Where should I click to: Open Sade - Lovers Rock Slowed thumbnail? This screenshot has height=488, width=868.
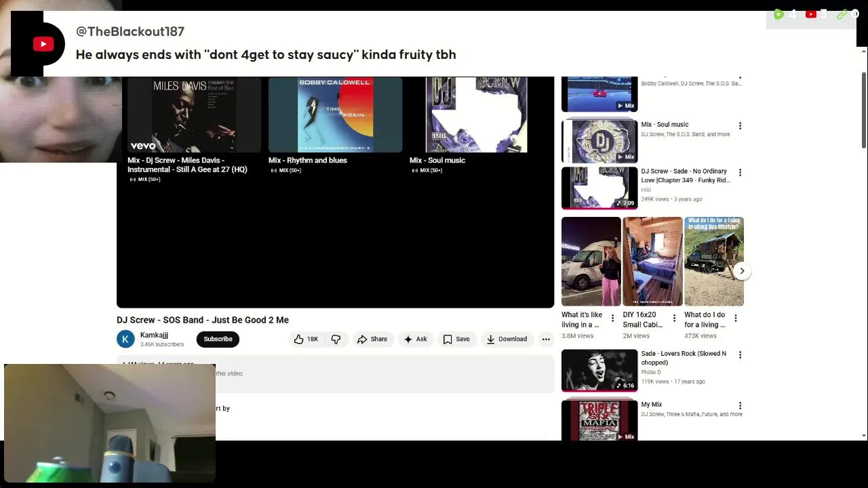[x=599, y=370]
